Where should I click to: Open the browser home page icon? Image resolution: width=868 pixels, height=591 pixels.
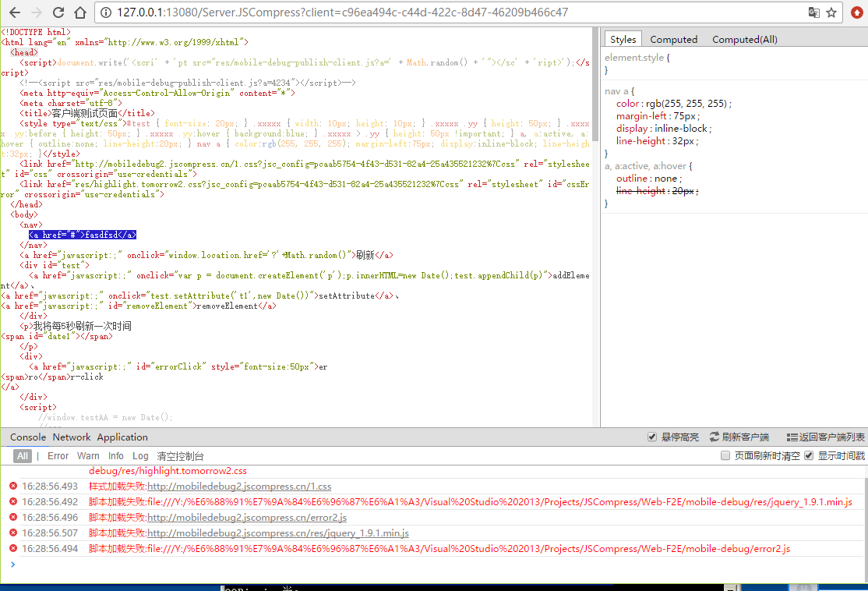(x=80, y=12)
